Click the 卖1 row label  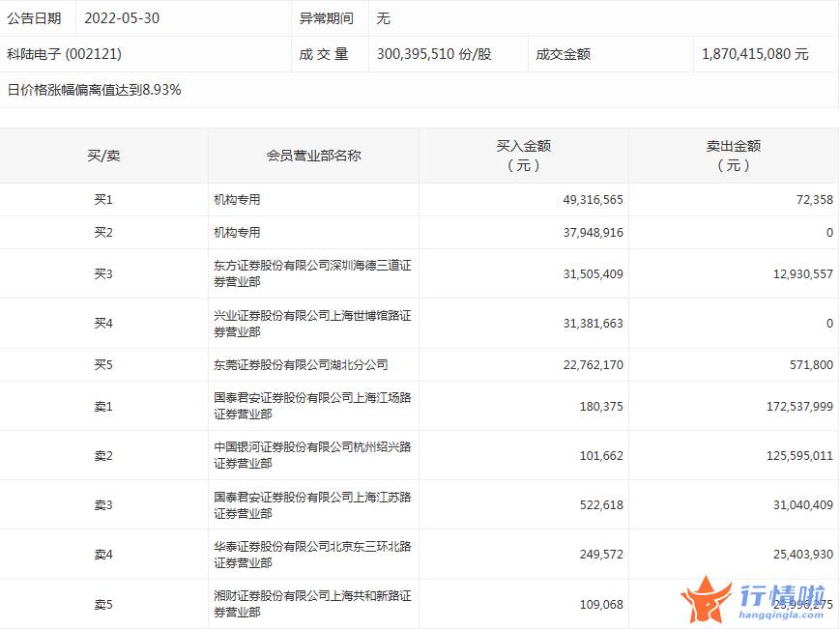103,407
